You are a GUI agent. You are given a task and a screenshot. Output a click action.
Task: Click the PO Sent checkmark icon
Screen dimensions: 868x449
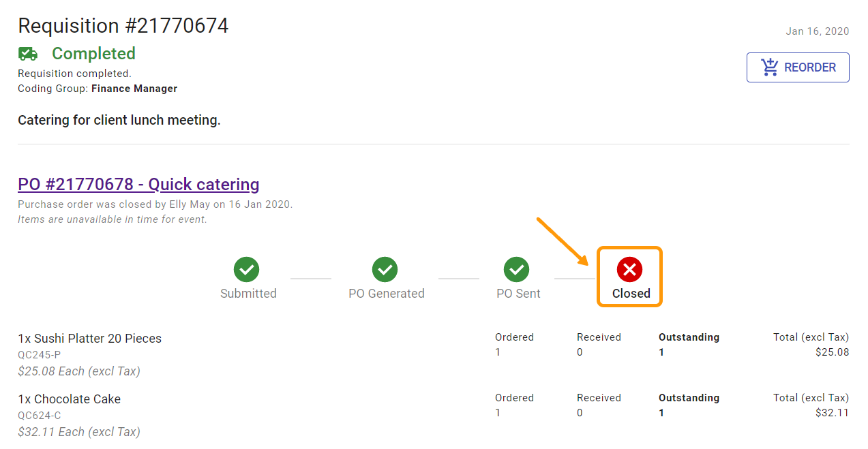pyautogui.click(x=517, y=270)
